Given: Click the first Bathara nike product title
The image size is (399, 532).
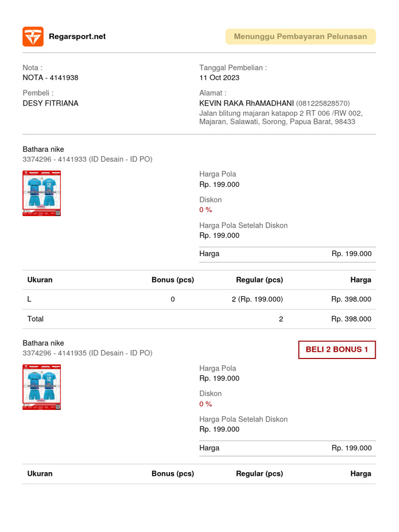Looking at the screenshot, I should [x=44, y=149].
